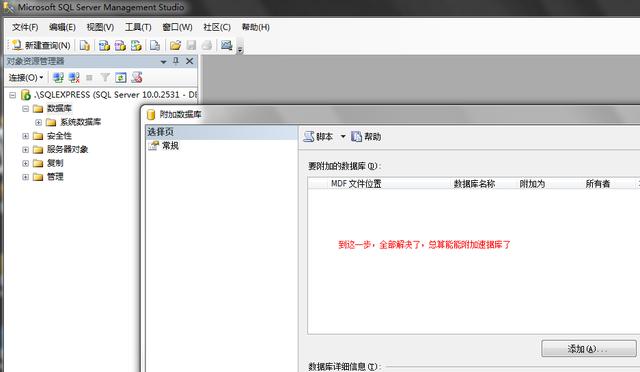Screen dimensions: 640x372
Task: Collapse the 数据库 folder node
Action: click(x=25, y=109)
